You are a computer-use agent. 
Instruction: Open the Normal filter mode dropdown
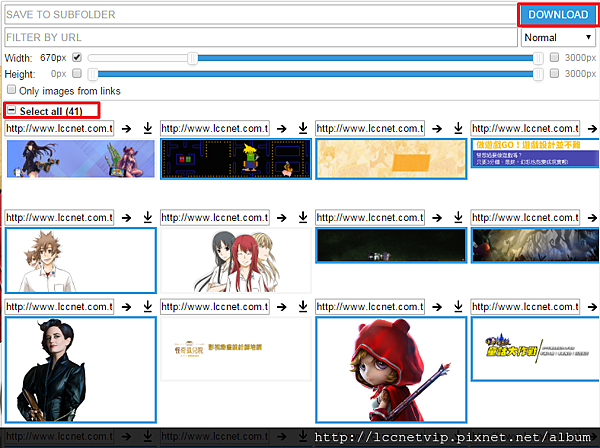(x=558, y=37)
